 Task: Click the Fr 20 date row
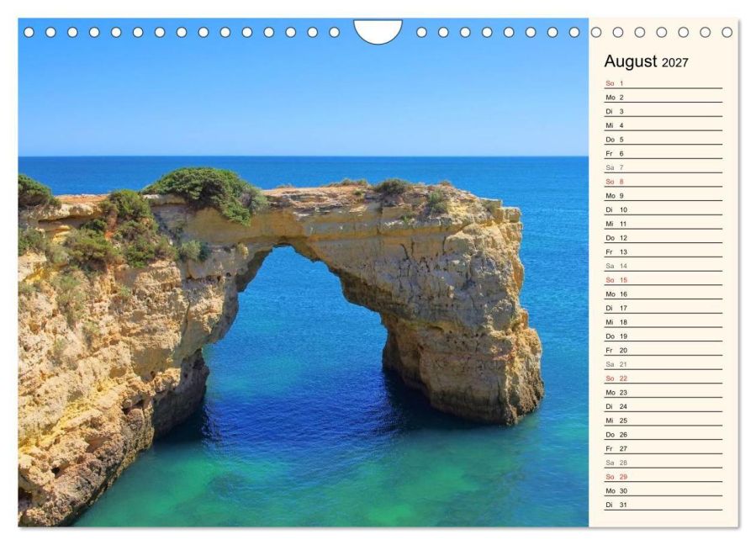pyautogui.click(x=663, y=350)
